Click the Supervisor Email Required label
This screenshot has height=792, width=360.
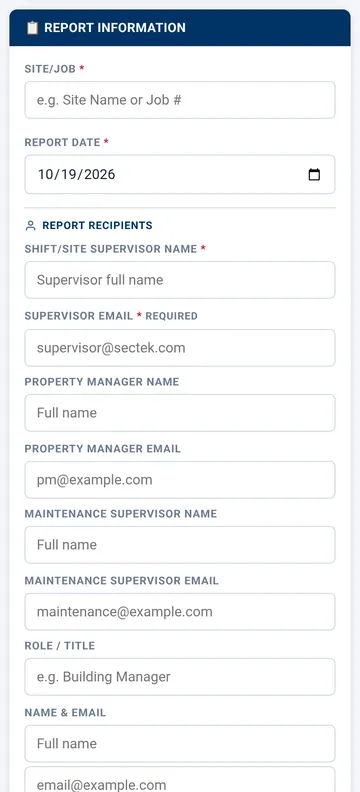coord(111,316)
